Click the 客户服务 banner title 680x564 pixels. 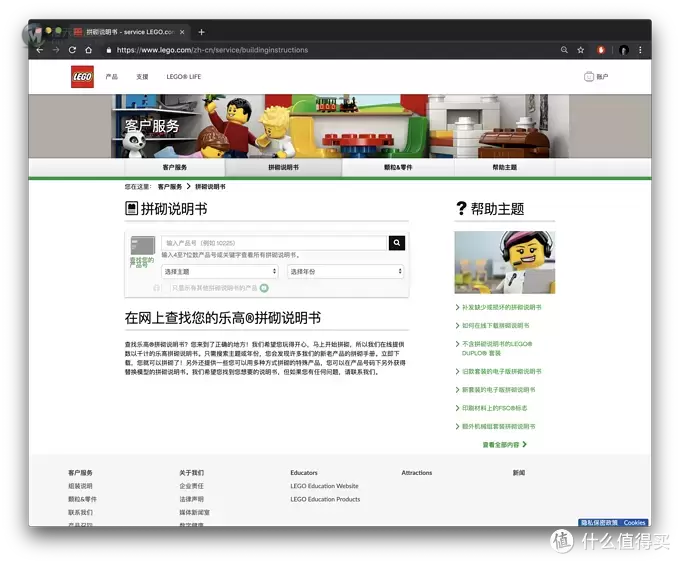point(152,126)
